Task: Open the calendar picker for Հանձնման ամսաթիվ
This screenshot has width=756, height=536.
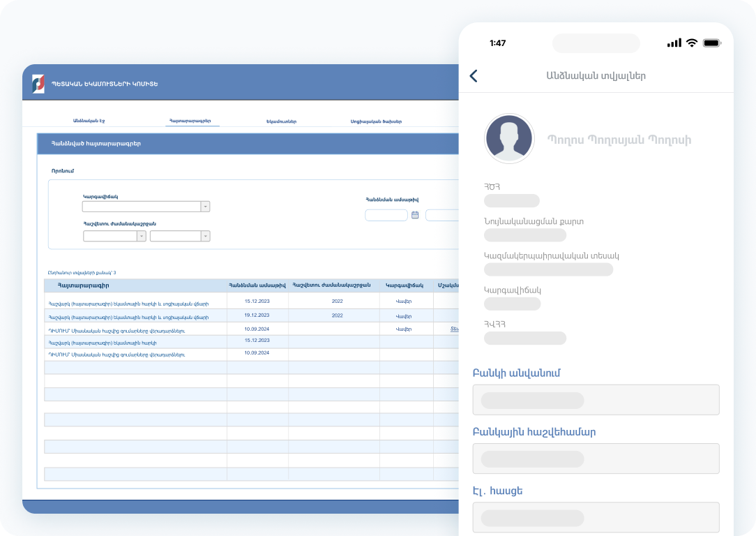Action: point(415,215)
